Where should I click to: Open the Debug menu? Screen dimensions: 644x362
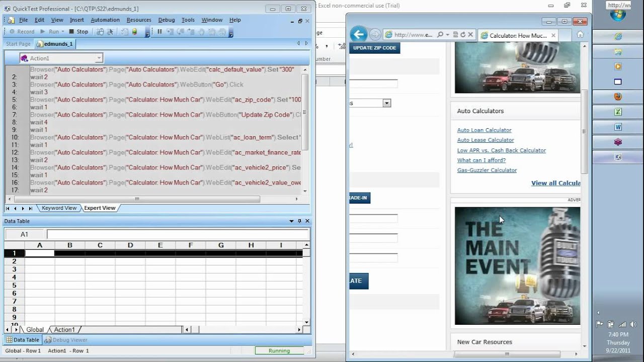click(167, 20)
